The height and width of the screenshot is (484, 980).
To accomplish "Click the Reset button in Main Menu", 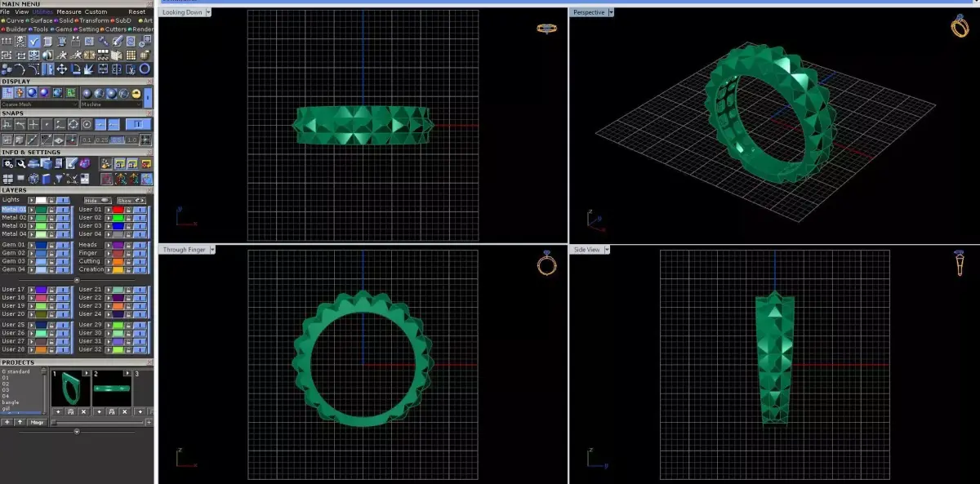I will pyautogui.click(x=137, y=11).
